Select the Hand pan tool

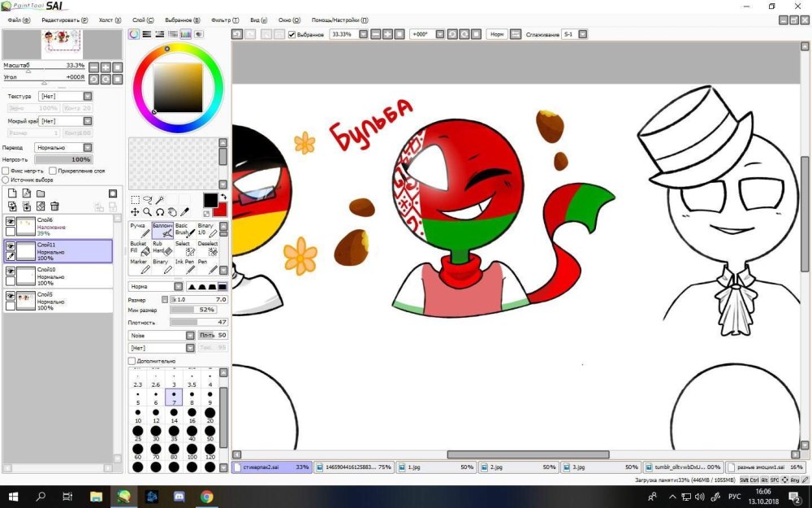172,212
